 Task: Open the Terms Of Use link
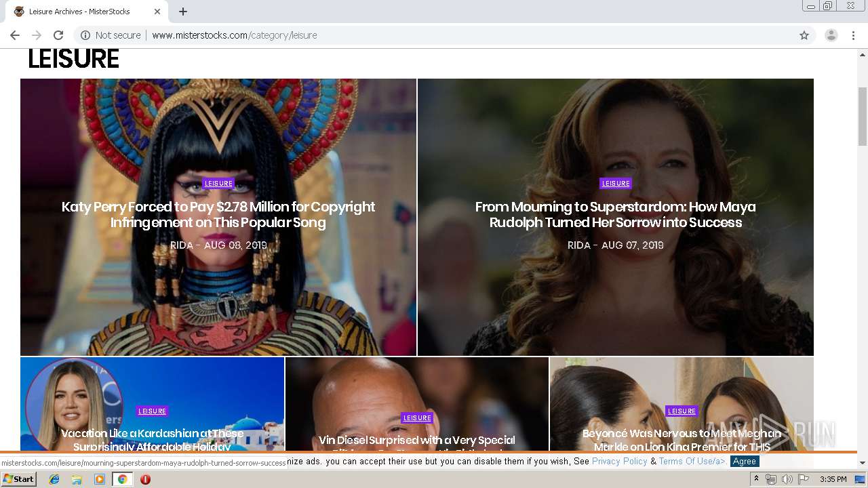point(692,462)
